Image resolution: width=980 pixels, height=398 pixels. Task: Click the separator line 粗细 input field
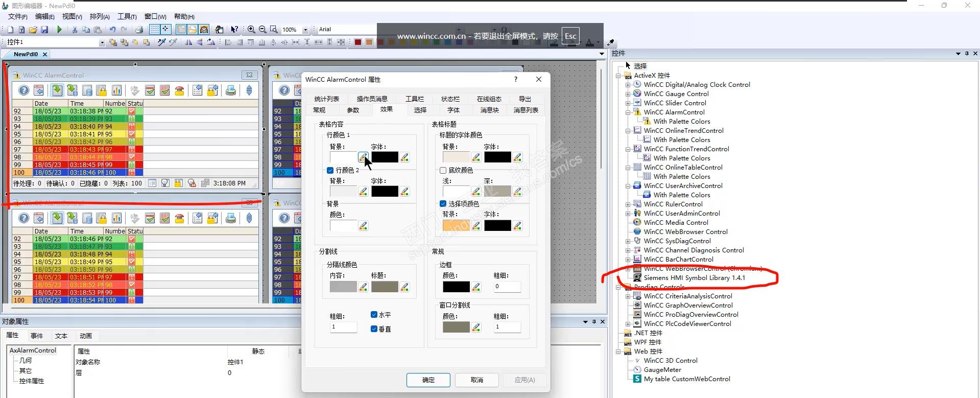(x=343, y=327)
